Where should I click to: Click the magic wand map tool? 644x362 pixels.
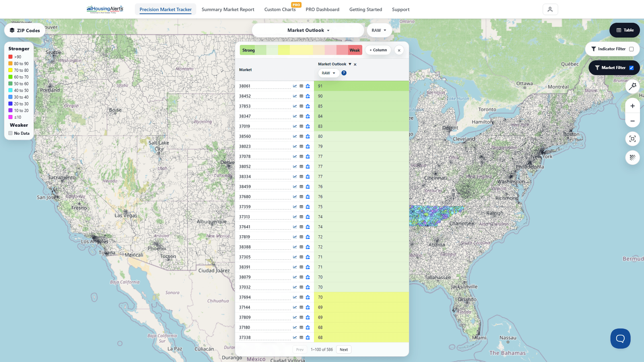(632, 86)
